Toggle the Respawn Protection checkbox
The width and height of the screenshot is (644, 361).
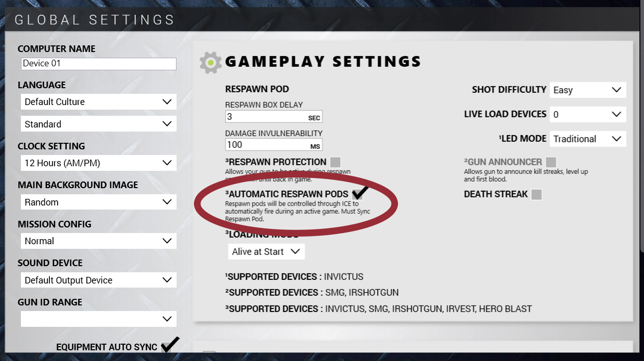(x=335, y=162)
